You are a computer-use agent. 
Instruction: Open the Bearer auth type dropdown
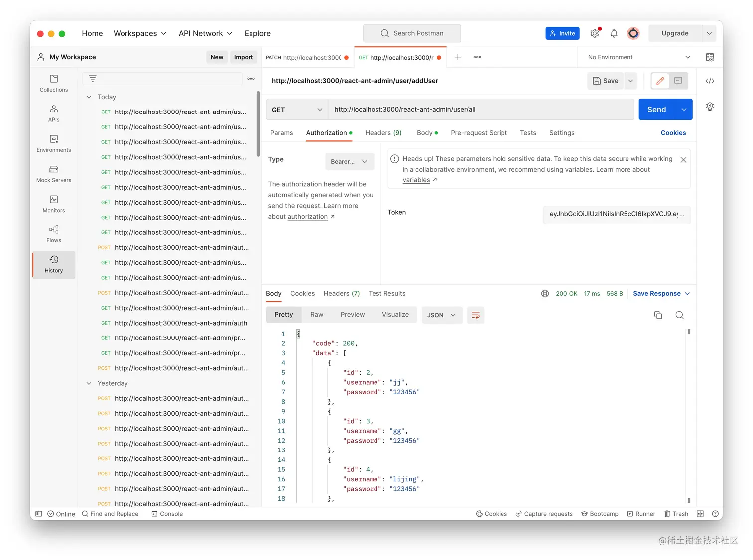point(350,162)
